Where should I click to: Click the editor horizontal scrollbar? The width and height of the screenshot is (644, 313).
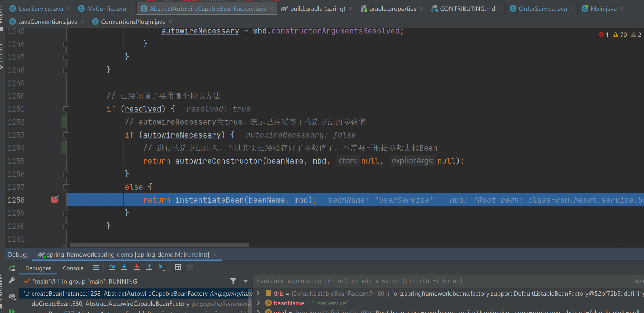point(159,245)
